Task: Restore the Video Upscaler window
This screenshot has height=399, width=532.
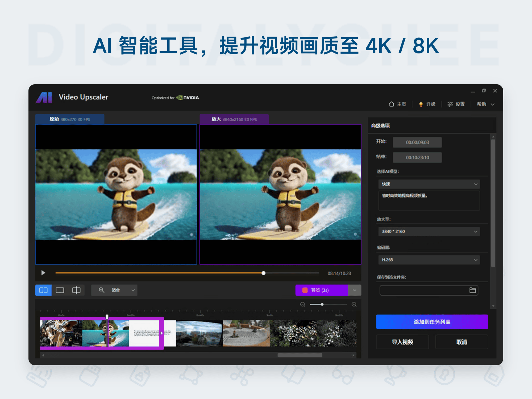Action: (484, 91)
